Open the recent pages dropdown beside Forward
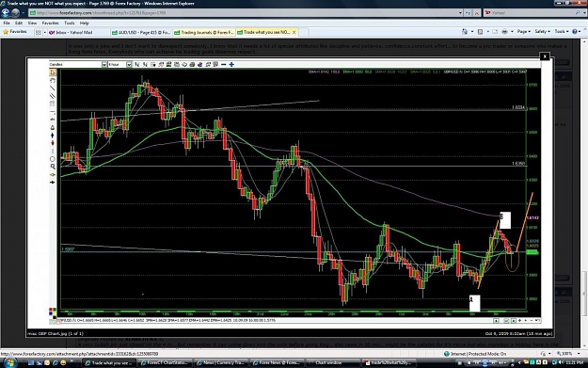 23,13
